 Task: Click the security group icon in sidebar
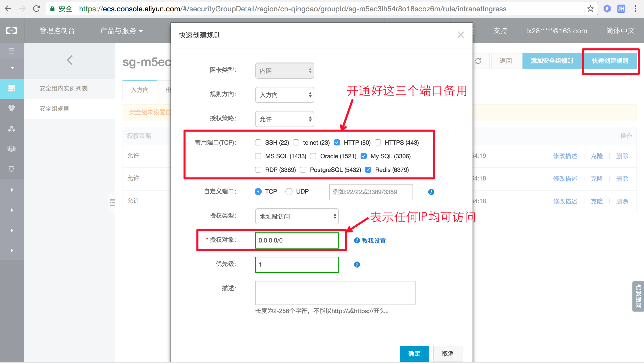12,108
